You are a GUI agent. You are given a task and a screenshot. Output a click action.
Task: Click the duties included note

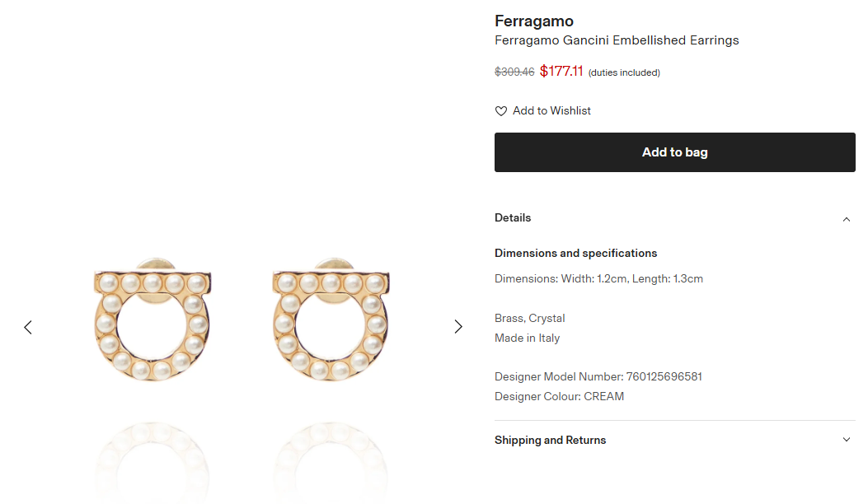624,72
